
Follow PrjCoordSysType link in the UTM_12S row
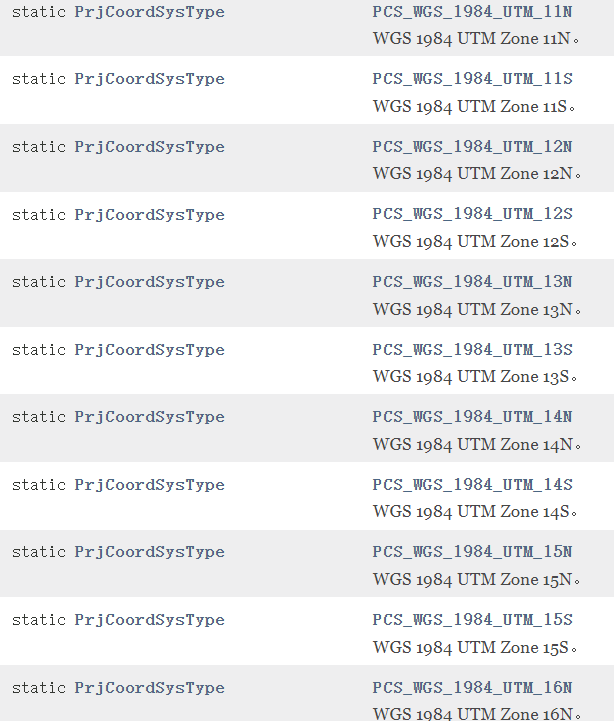(149, 216)
